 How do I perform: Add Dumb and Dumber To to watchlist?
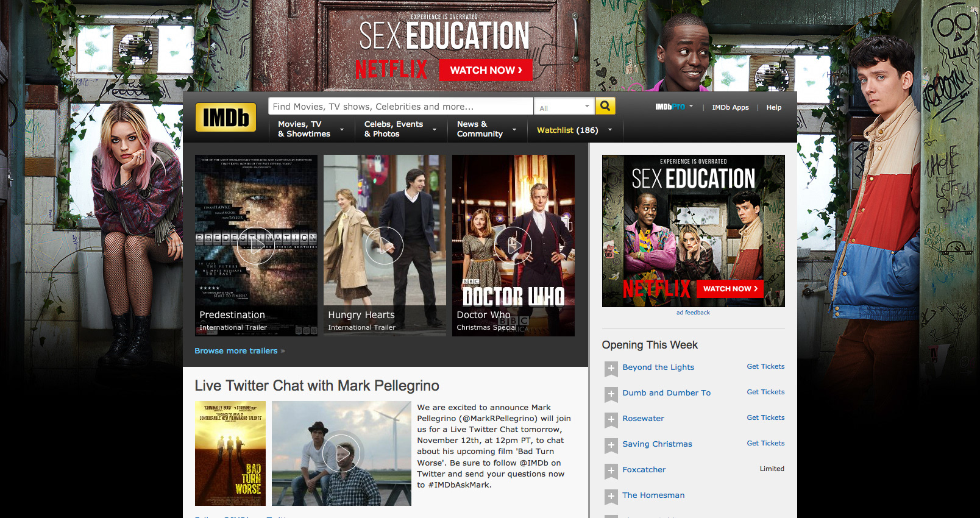(x=611, y=394)
